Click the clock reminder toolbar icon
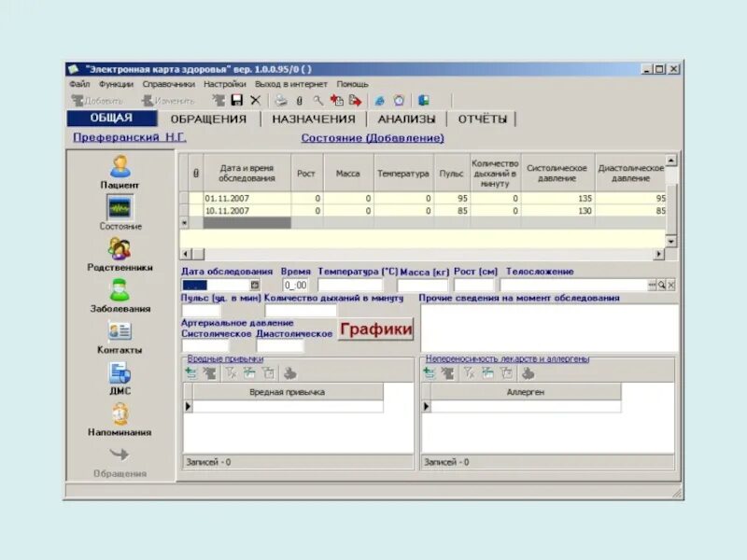This screenshot has height=560, width=747. pyautogui.click(x=400, y=101)
